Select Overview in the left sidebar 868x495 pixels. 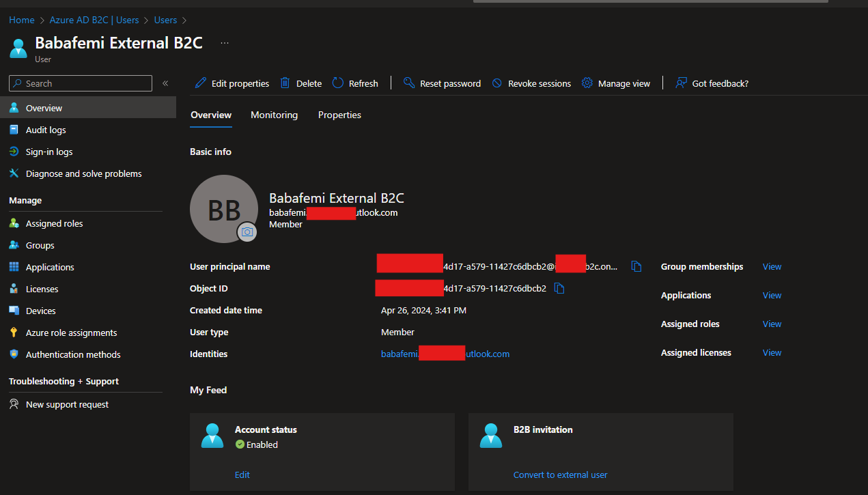click(x=88, y=108)
